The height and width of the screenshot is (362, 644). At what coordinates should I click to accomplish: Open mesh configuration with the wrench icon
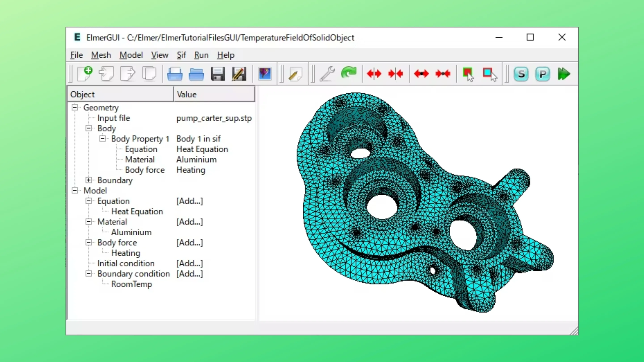pyautogui.click(x=327, y=74)
